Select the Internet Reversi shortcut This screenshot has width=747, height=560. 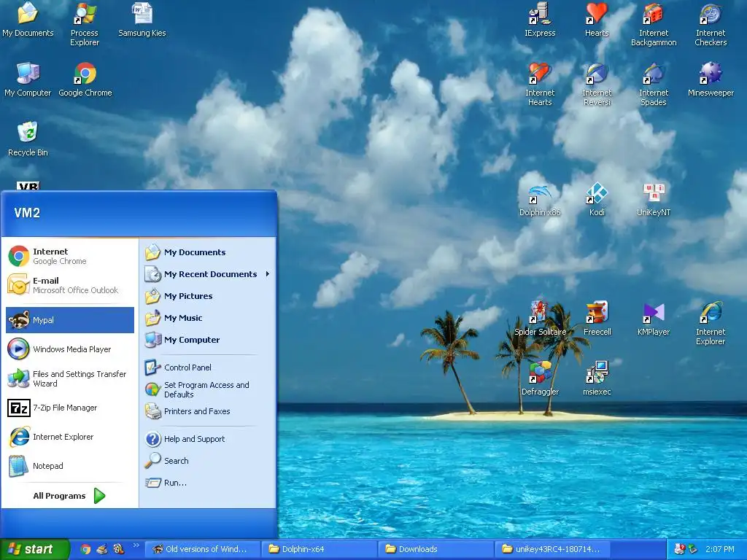pos(597,85)
